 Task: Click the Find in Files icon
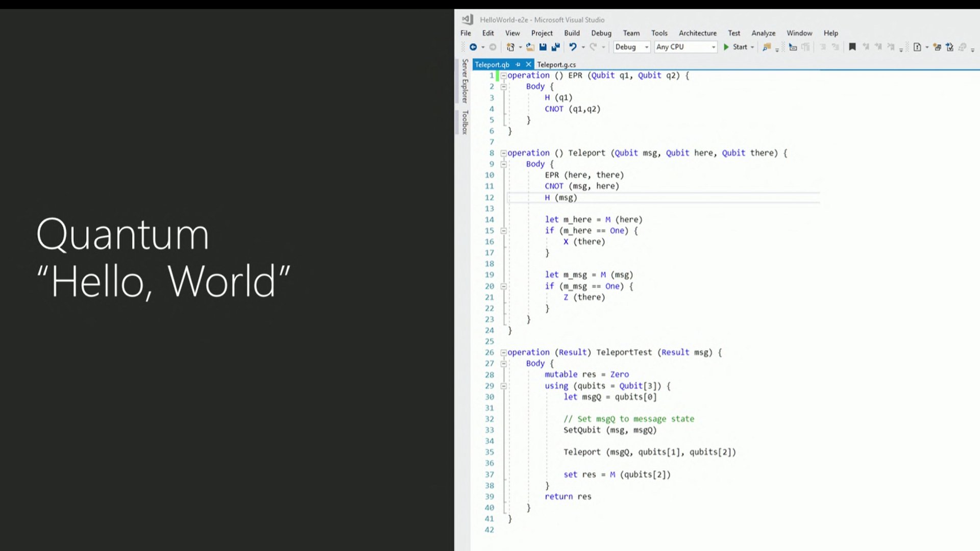tap(766, 47)
